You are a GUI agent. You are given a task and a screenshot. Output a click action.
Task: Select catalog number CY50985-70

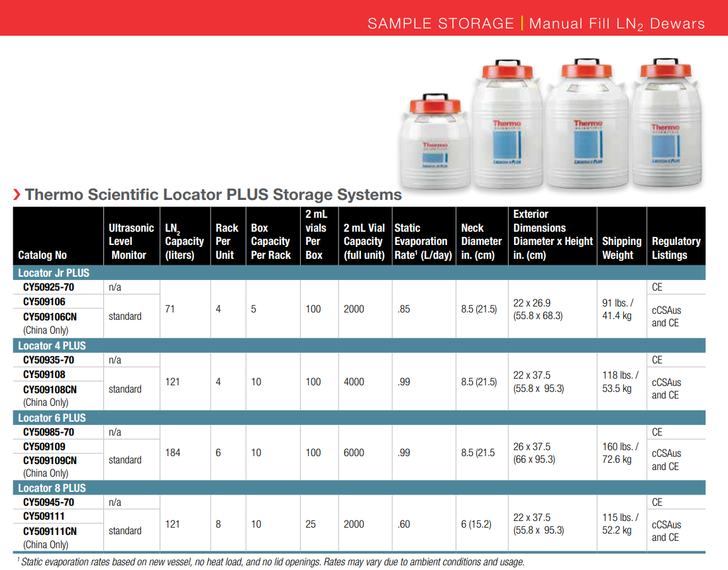click(x=48, y=432)
